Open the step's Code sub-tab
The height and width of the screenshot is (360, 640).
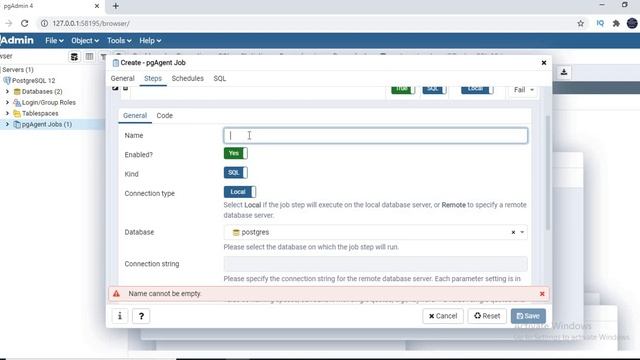(x=164, y=116)
